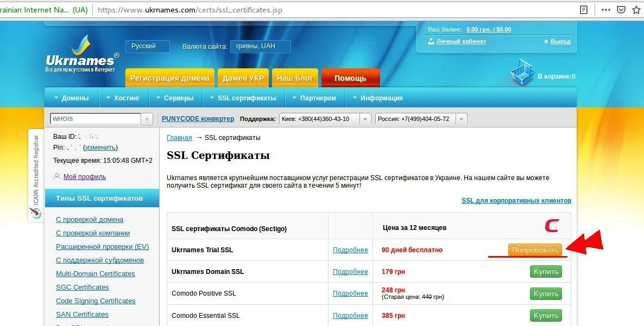Click the Pocket save icon

621,10
